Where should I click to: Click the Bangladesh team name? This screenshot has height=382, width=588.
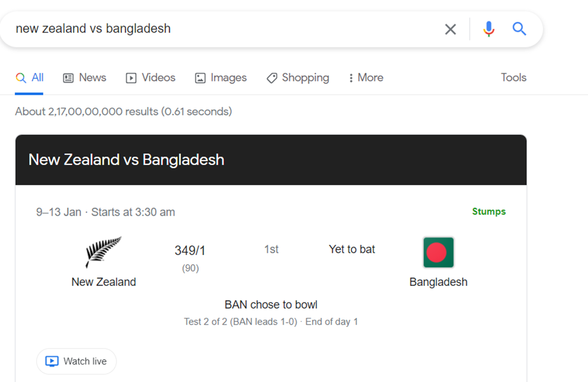tap(438, 282)
